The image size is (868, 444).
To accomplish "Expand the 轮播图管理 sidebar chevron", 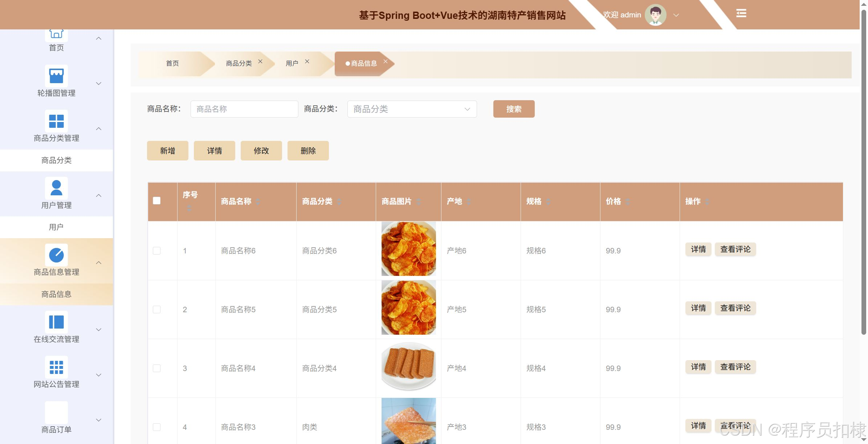I will [98, 83].
